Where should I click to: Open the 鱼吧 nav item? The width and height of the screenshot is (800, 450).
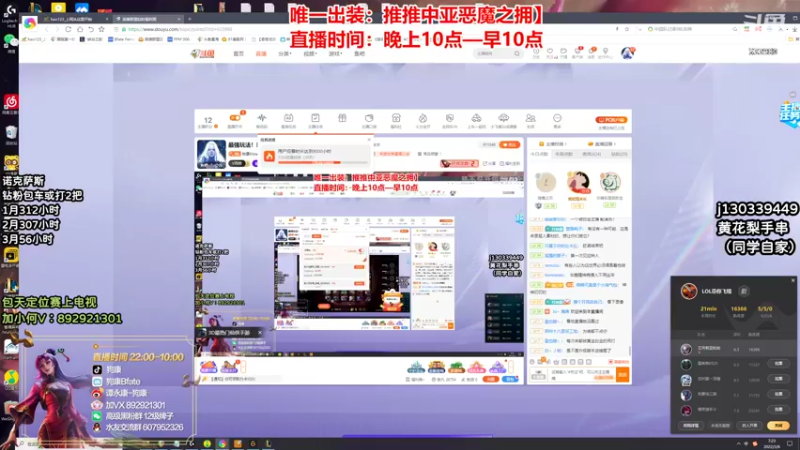(x=359, y=54)
